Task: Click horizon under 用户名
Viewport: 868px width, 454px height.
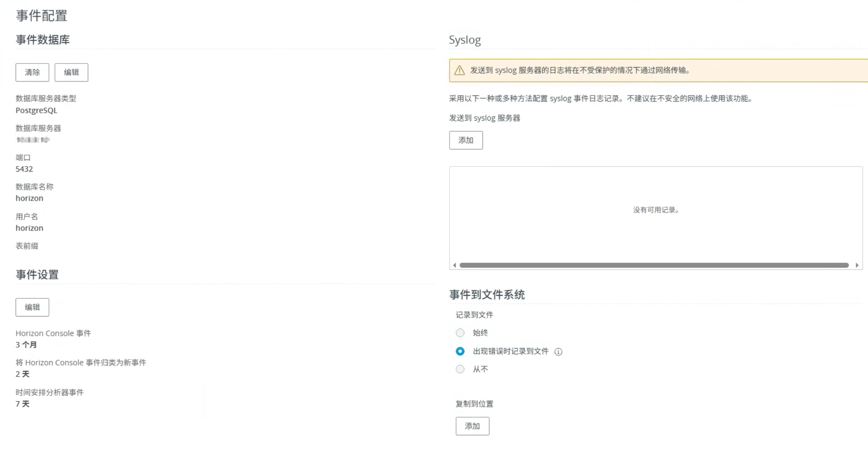Action: coord(29,228)
